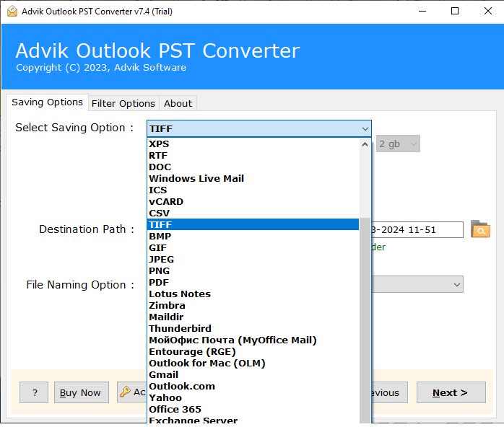Click the ? help button

[34, 392]
